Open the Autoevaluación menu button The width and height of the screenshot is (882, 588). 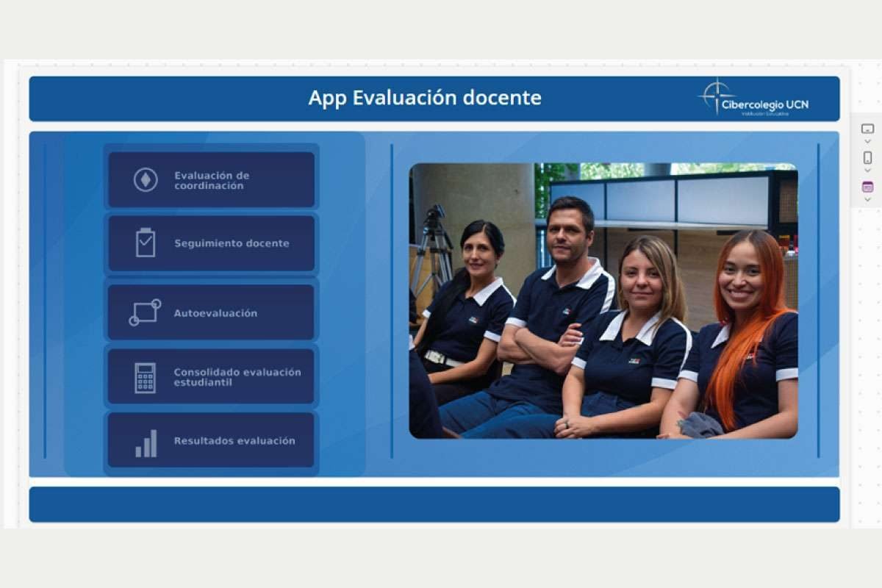211,312
